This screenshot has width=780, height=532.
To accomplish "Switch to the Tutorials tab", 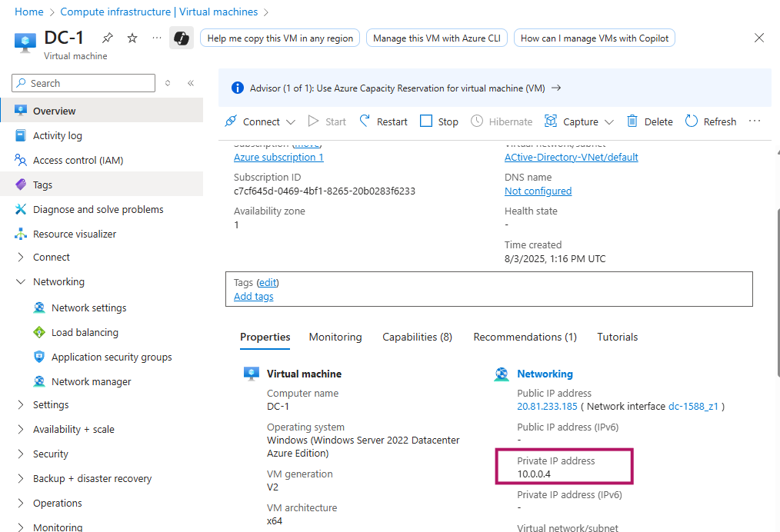I will (x=618, y=337).
